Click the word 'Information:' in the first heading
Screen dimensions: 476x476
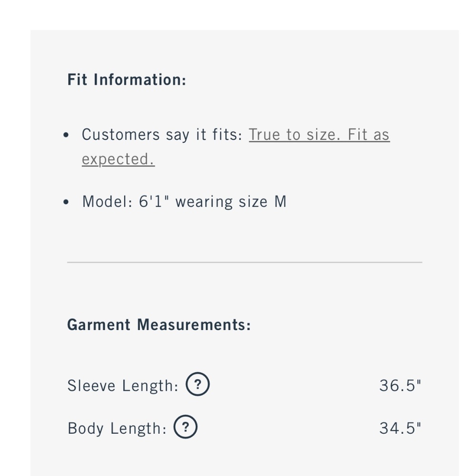140,79
